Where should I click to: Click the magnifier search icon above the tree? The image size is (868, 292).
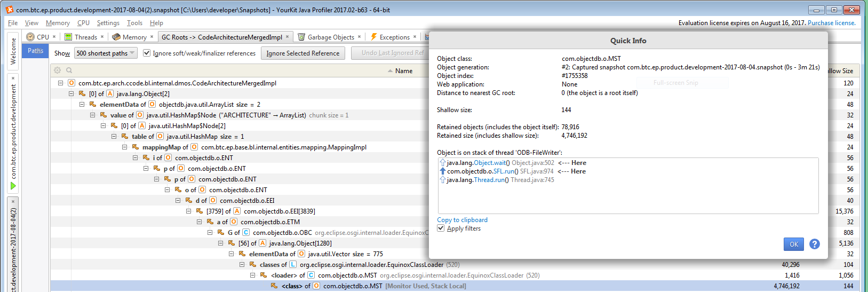point(69,70)
